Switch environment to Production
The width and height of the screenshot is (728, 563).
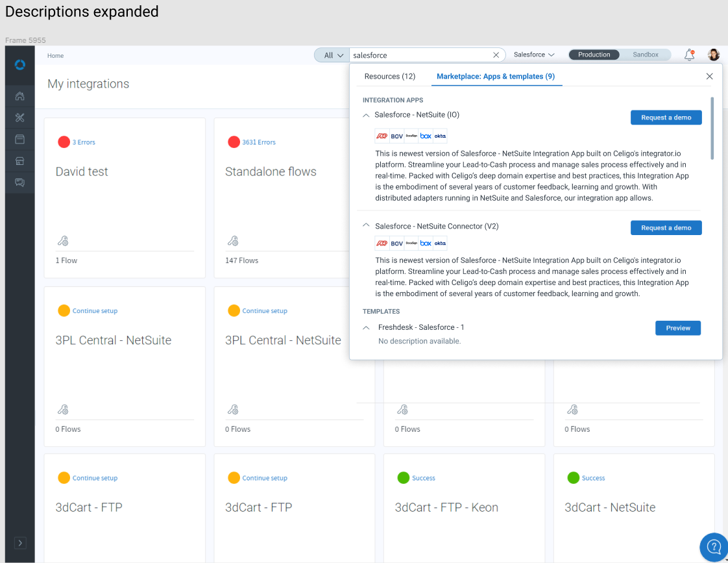[x=594, y=55]
